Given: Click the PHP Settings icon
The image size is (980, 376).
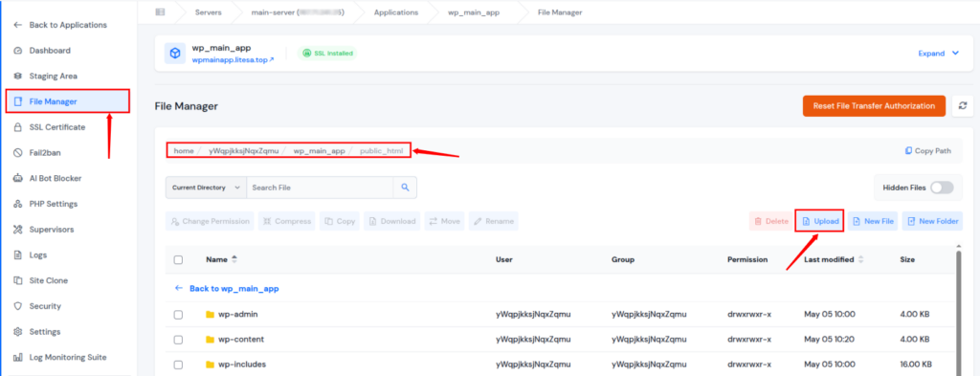Looking at the screenshot, I should [17, 204].
